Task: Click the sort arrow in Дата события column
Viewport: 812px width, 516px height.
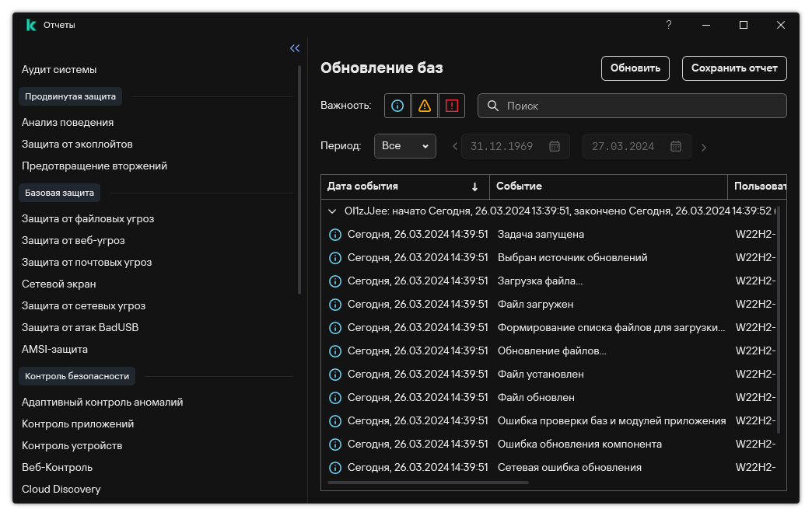Action: (x=474, y=187)
